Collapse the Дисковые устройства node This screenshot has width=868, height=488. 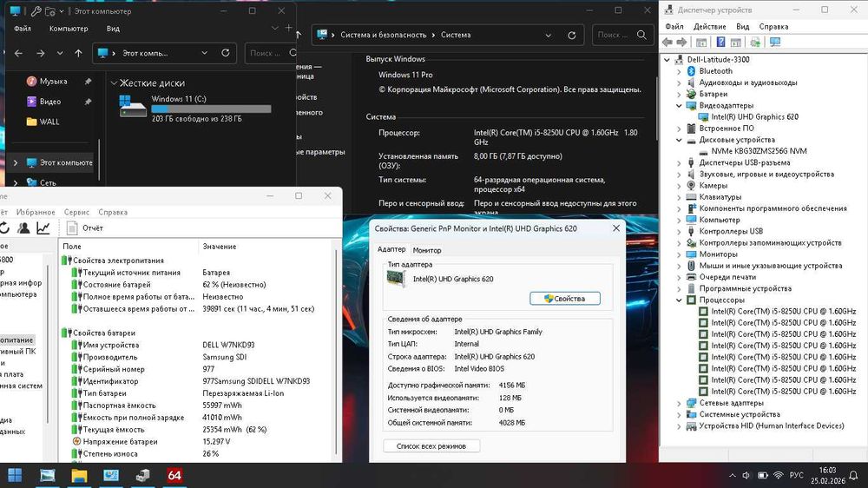tap(680, 140)
